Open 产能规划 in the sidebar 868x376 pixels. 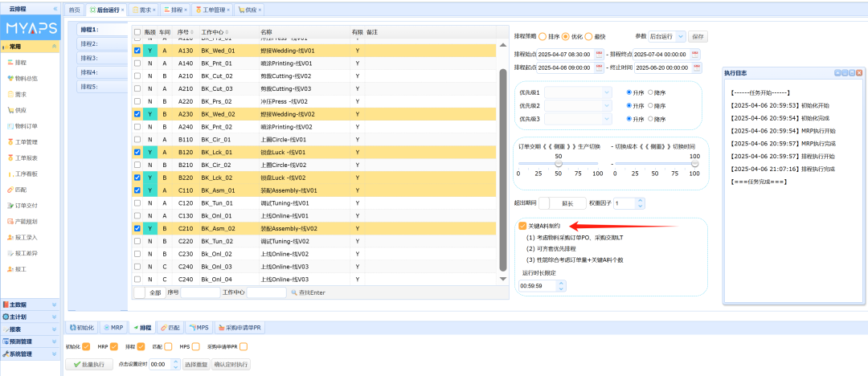27,221
